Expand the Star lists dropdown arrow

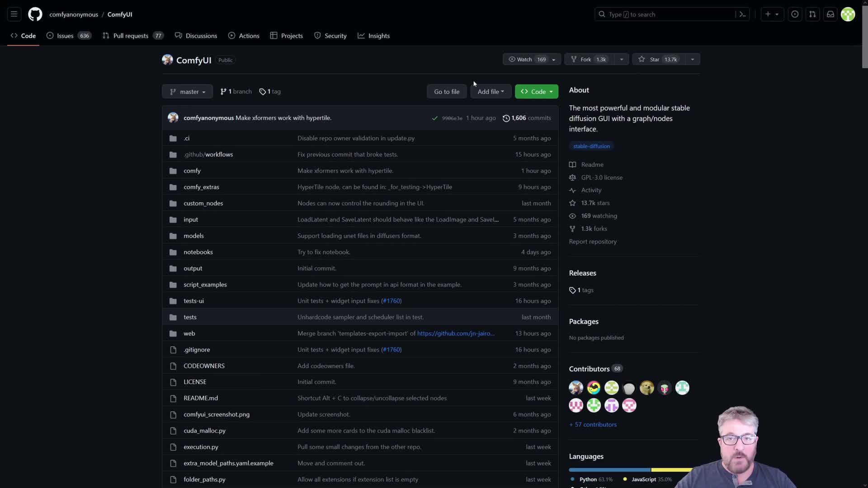coord(693,59)
